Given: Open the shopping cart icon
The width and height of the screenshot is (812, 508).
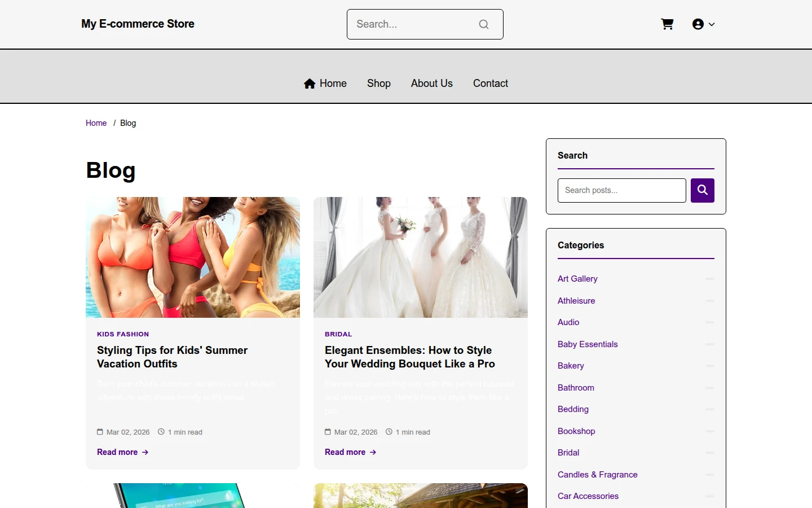Looking at the screenshot, I should point(667,24).
